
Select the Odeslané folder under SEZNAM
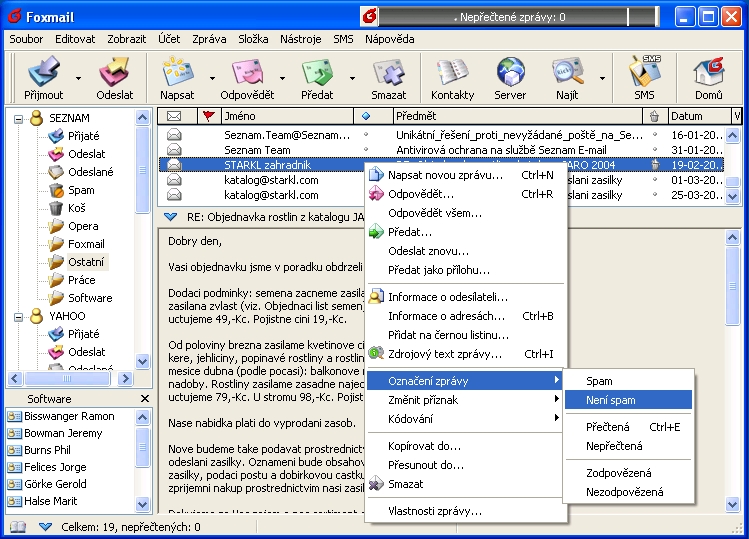tap(91, 172)
